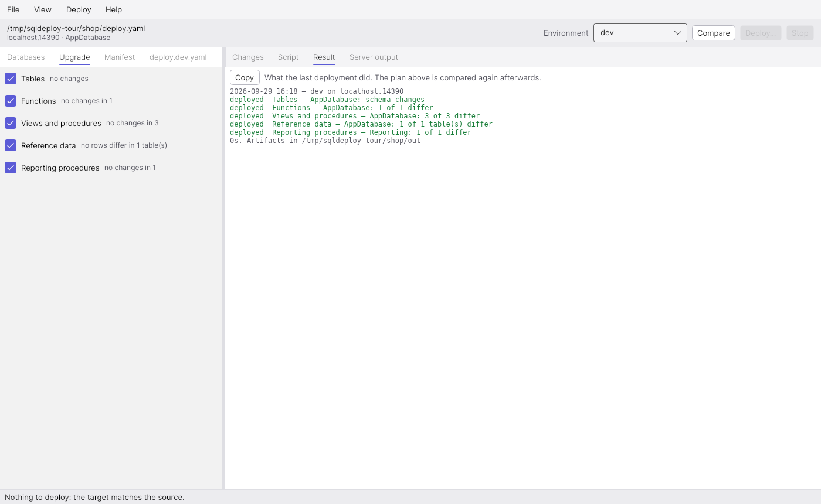Select the Upgrade tab
821x504 pixels.
click(74, 57)
